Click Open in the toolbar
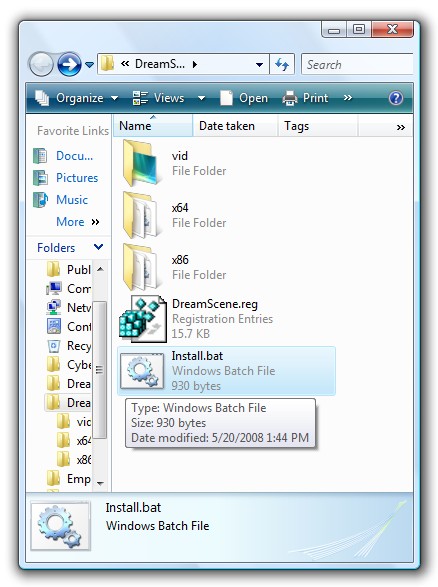Image resolution: width=438 pixels, height=587 pixels. (244, 98)
